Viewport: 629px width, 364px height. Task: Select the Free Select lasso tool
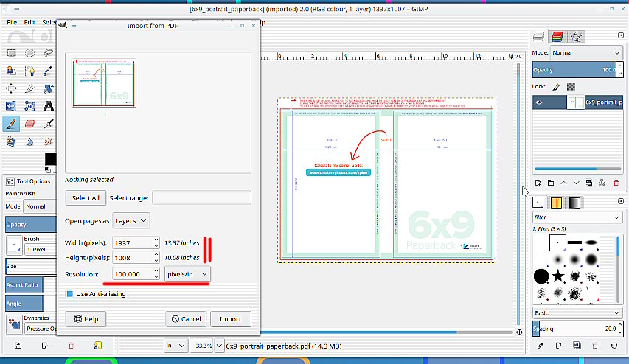tap(49, 53)
